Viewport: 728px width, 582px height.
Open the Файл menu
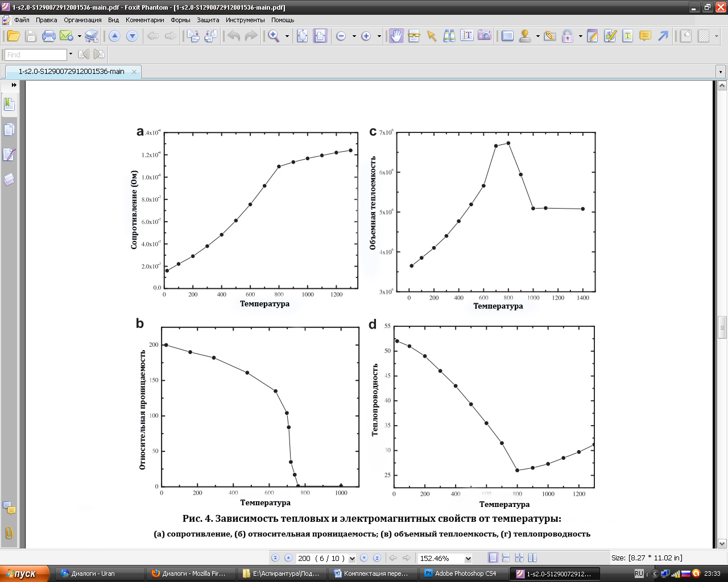pyautogui.click(x=22, y=20)
